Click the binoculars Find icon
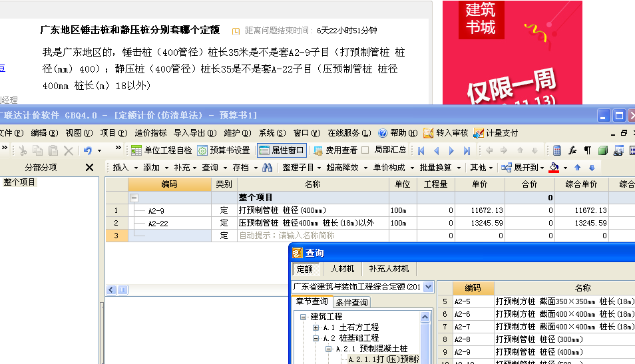Image resolution: width=635 pixels, height=364 pixels. tap(268, 168)
